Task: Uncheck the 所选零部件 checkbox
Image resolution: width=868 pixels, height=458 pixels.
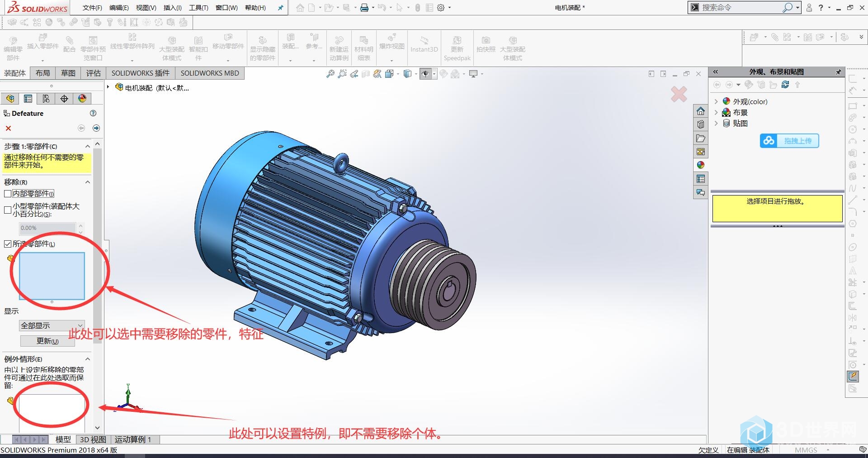Action: click(x=8, y=244)
